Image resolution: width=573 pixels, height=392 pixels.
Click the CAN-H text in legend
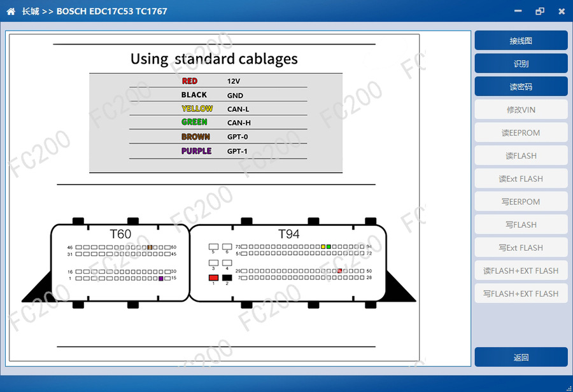pyautogui.click(x=239, y=123)
